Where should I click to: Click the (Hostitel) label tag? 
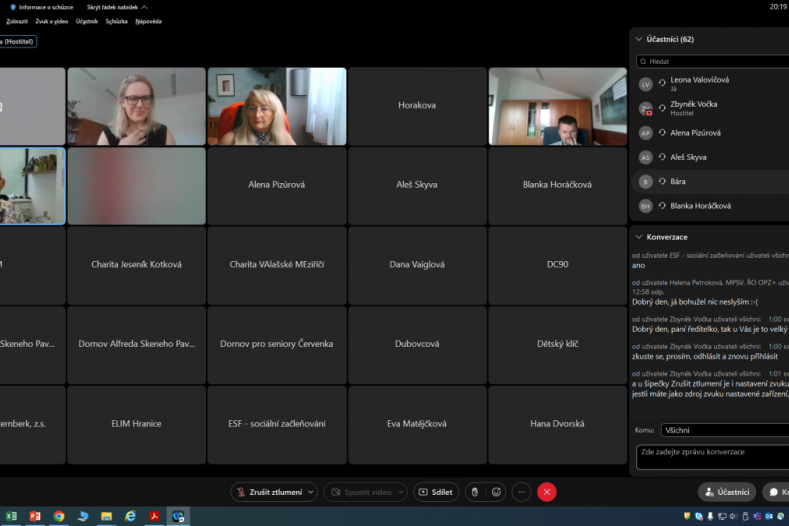19,41
